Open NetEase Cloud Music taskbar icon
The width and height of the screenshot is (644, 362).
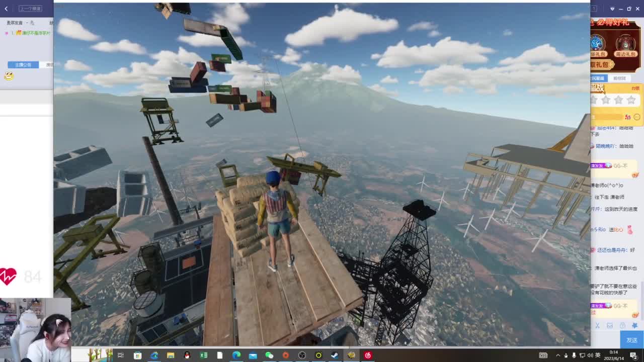pyautogui.click(x=368, y=355)
